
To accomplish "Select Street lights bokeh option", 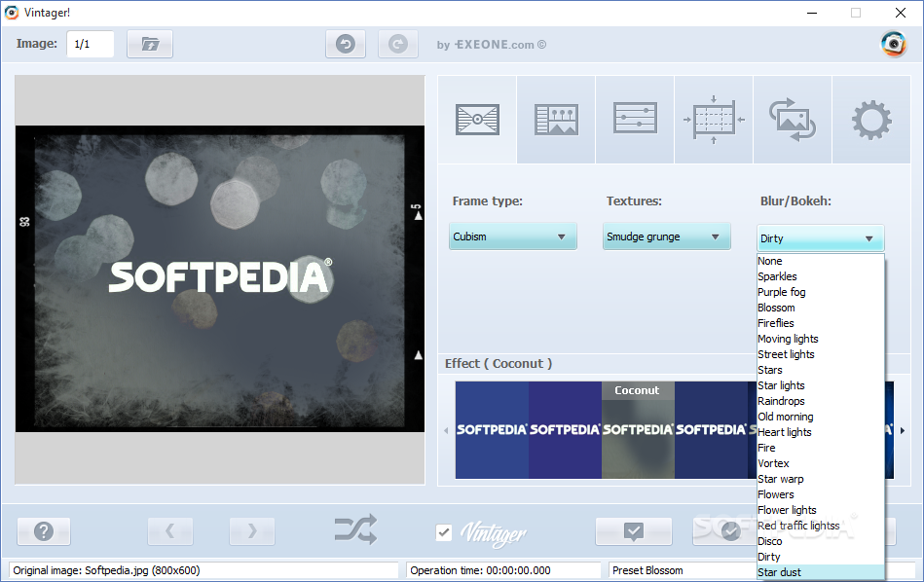I will 820,354.
